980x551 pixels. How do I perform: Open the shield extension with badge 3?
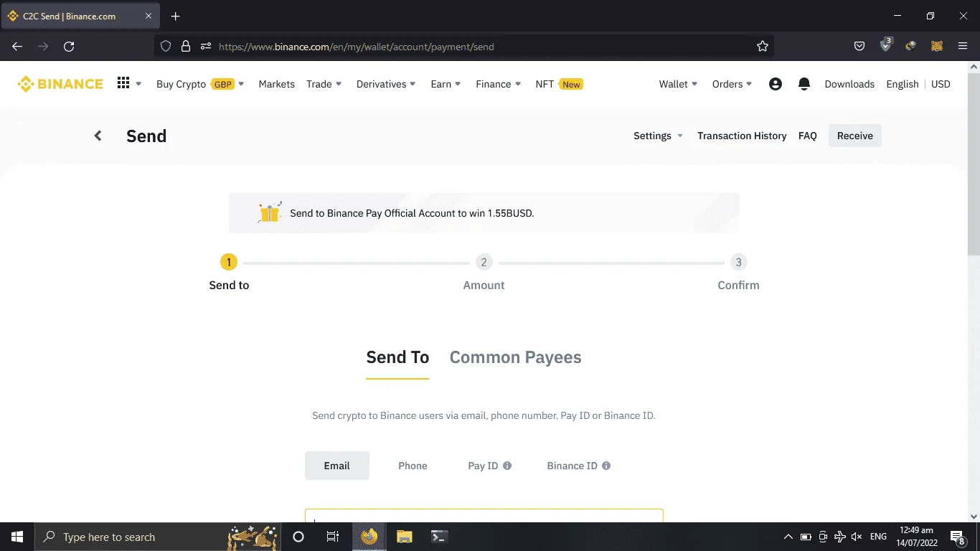pos(886,45)
